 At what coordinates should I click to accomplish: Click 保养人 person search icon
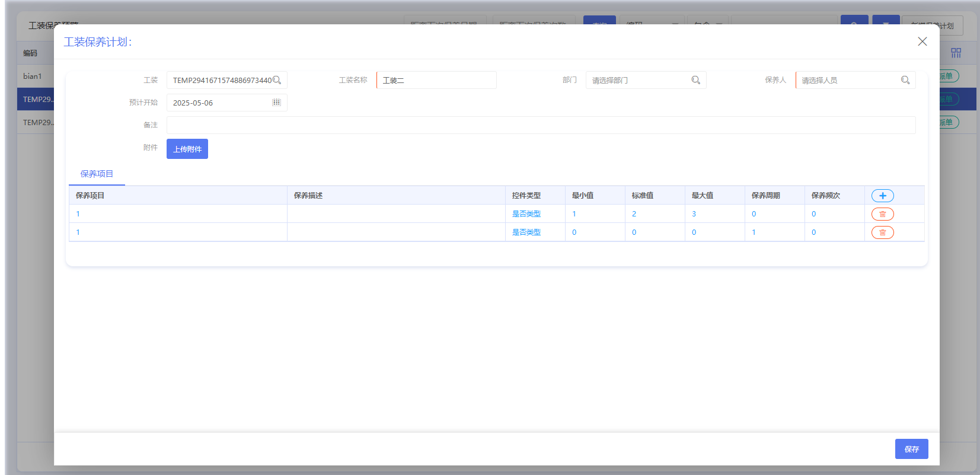pyautogui.click(x=905, y=80)
